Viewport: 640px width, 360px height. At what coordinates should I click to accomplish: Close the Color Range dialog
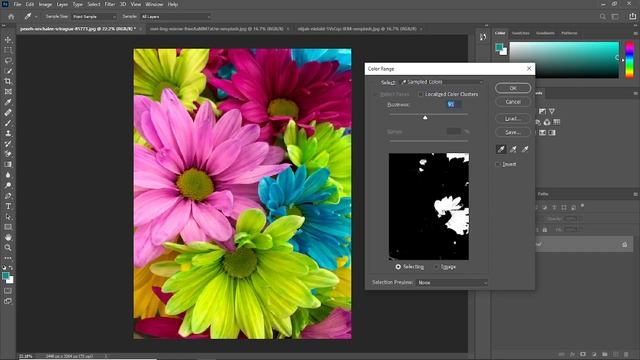click(529, 69)
